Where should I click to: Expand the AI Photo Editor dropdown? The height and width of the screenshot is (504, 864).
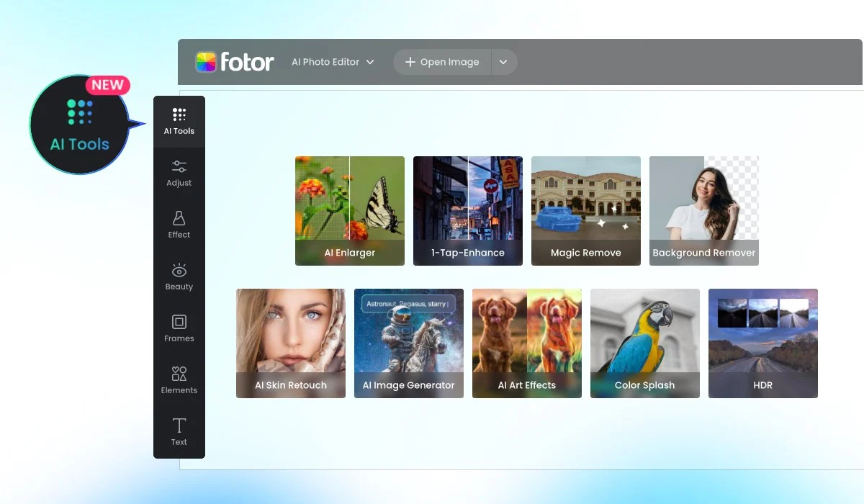333,62
